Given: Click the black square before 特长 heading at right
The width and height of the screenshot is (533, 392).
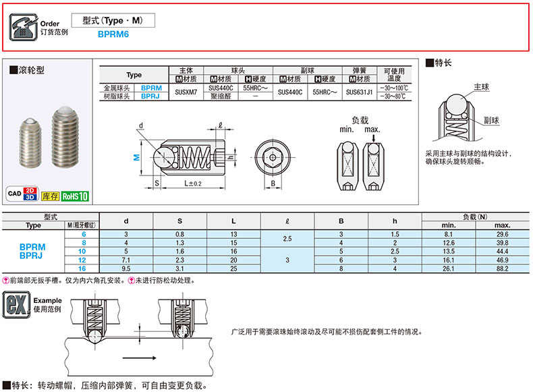Looking at the screenshot, I should coord(428,63).
